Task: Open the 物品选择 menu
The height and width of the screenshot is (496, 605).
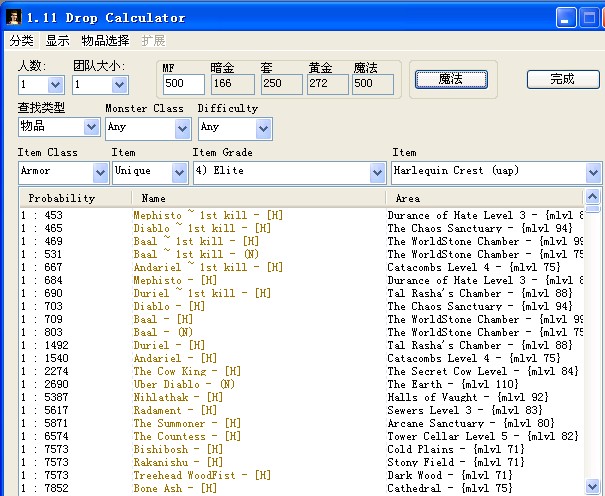Action: coord(105,40)
